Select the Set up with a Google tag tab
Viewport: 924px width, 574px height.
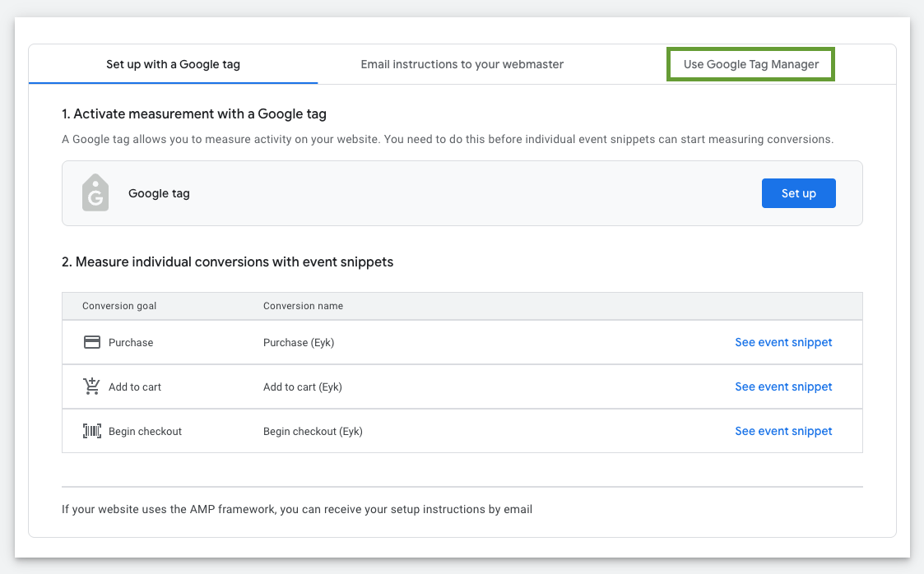174,64
